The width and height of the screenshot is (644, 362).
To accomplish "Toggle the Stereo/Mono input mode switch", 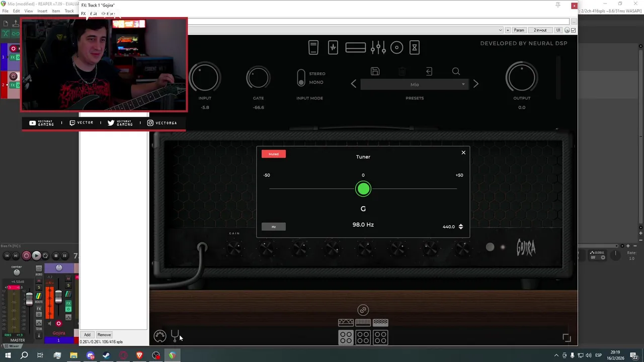I will [x=301, y=78].
